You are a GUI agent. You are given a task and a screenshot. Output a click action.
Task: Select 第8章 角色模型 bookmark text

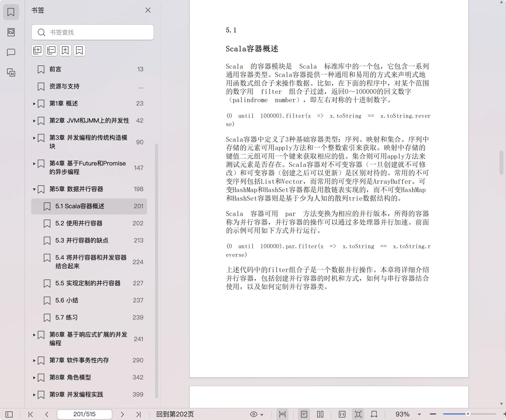point(70,377)
